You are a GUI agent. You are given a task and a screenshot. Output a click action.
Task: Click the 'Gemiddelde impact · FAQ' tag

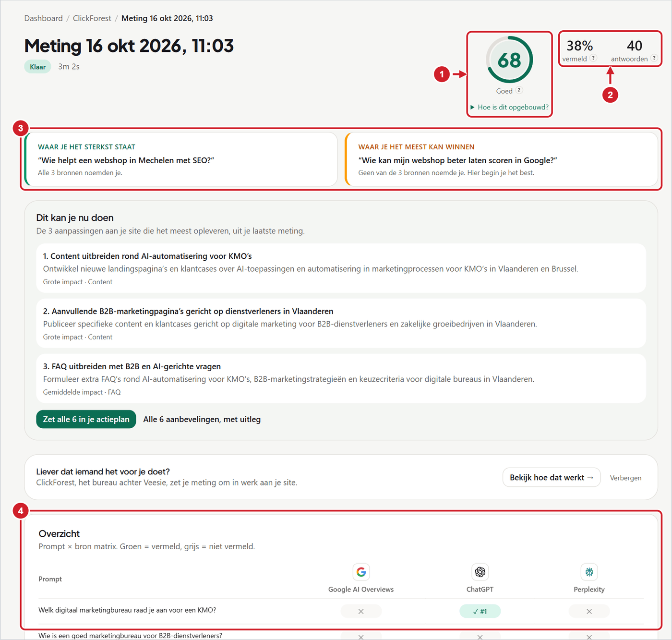click(82, 392)
